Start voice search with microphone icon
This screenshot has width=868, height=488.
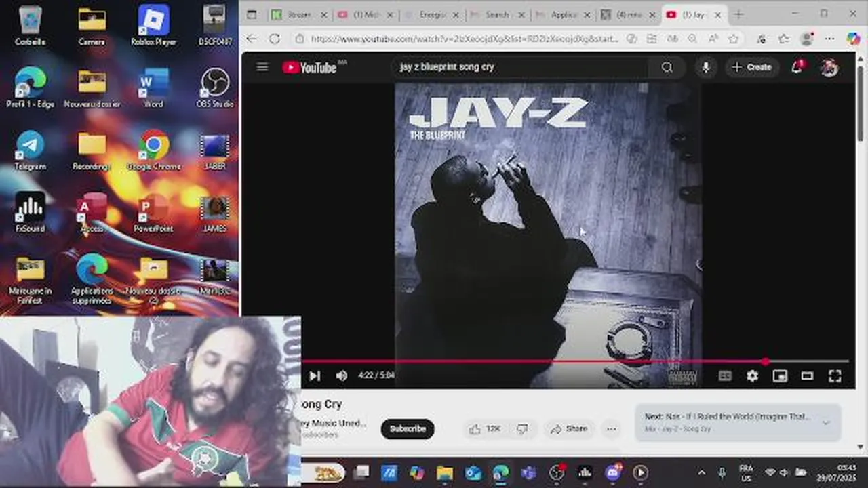click(x=706, y=67)
